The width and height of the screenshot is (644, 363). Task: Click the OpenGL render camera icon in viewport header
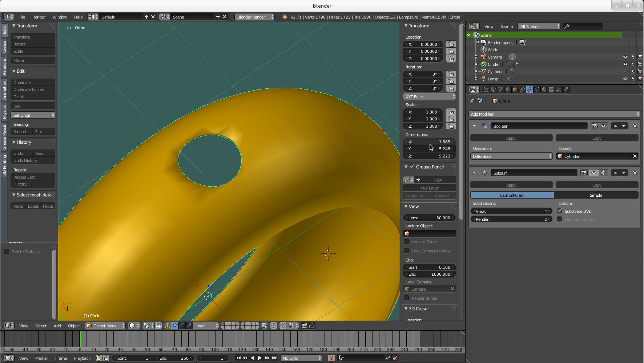click(304, 326)
